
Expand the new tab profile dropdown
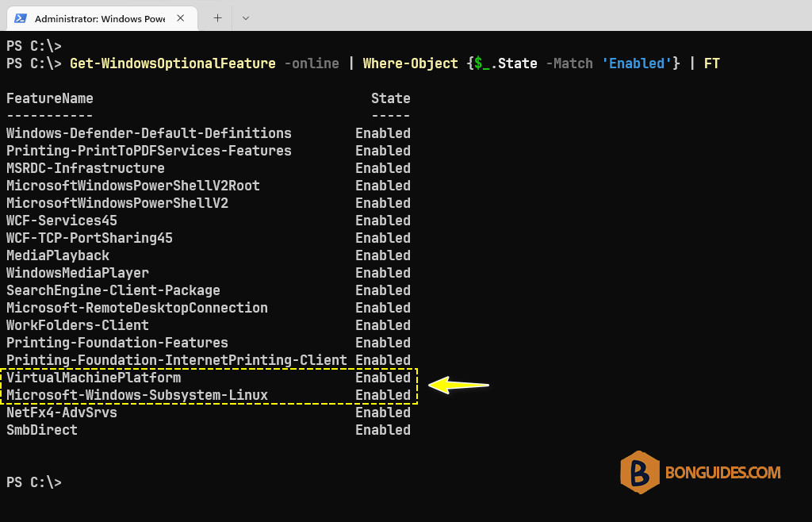point(246,18)
